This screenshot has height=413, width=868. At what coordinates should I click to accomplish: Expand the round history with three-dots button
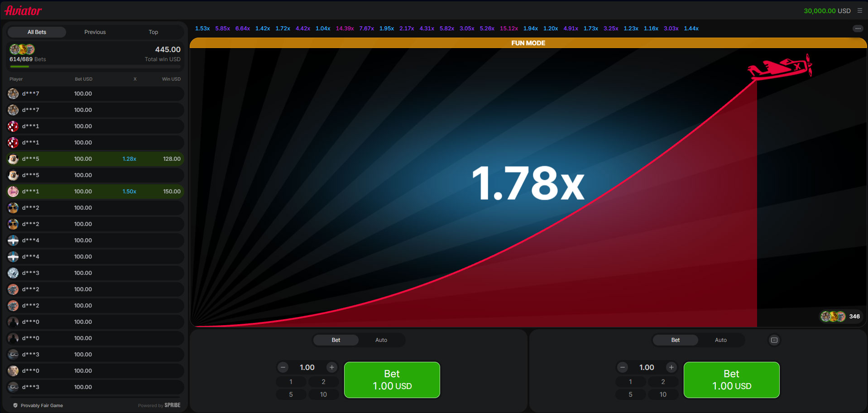pyautogui.click(x=858, y=29)
